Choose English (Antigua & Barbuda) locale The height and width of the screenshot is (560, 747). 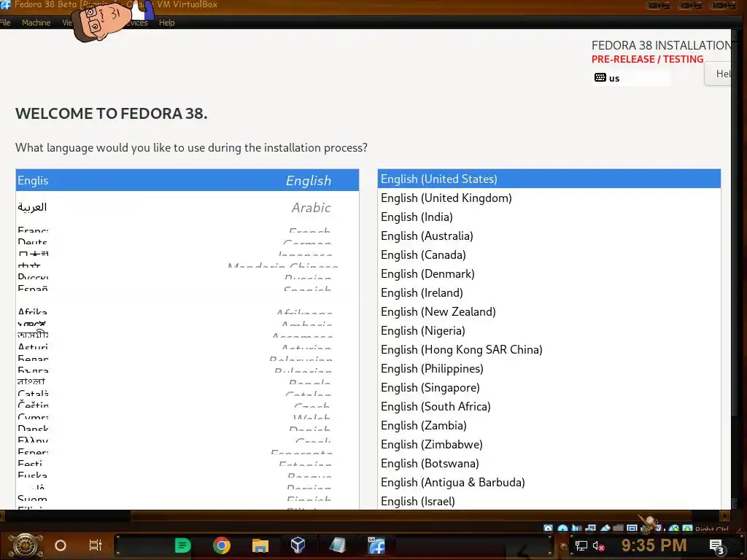[549, 483]
